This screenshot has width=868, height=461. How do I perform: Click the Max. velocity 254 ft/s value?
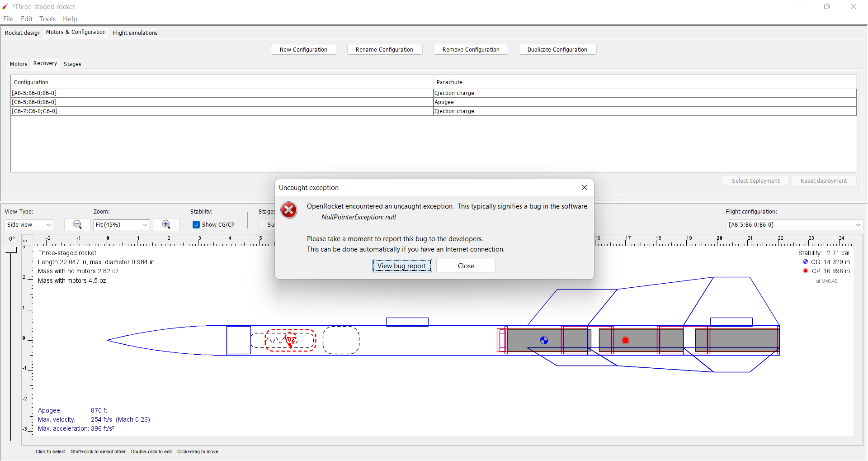[x=120, y=419]
